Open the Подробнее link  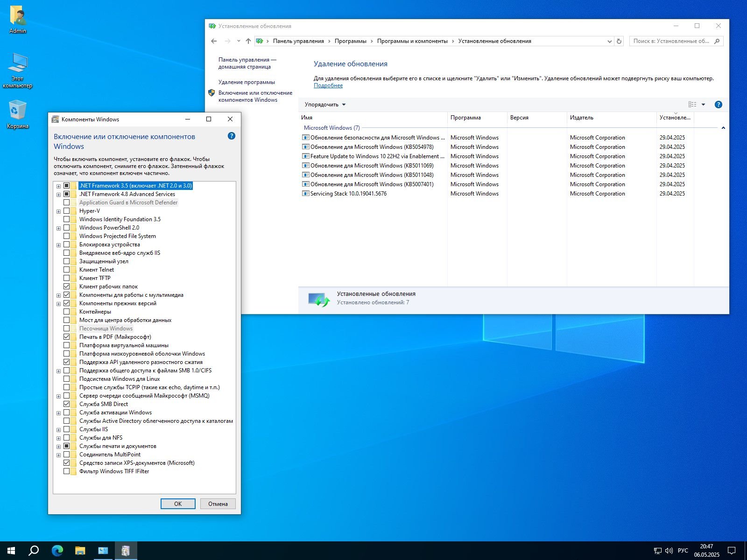point(328,85)
